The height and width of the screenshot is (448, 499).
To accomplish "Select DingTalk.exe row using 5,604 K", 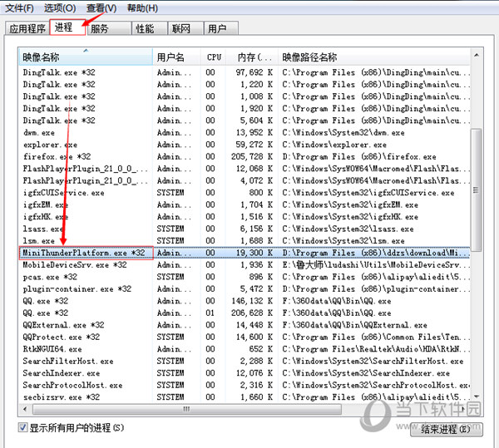I will [244, 121].
